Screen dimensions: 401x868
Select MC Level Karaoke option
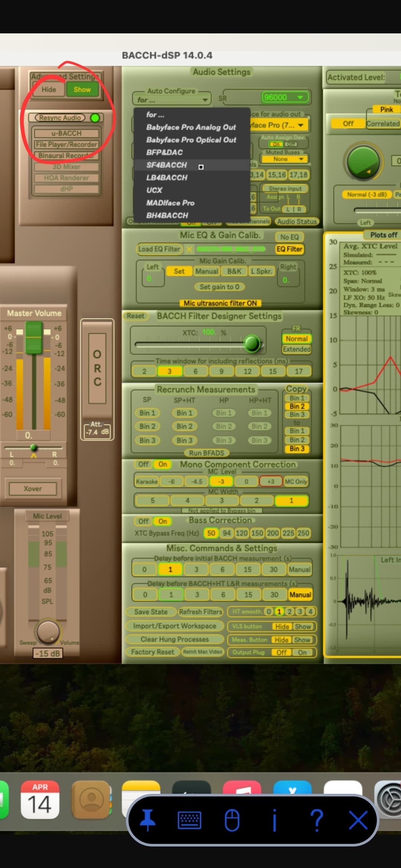(147, 481)
